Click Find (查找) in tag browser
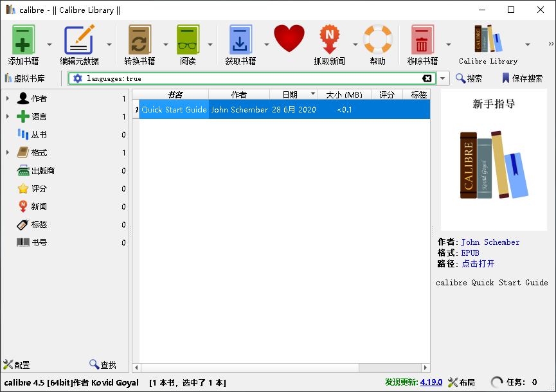Viewport: 556px width, 392px height. click(103, 365)
